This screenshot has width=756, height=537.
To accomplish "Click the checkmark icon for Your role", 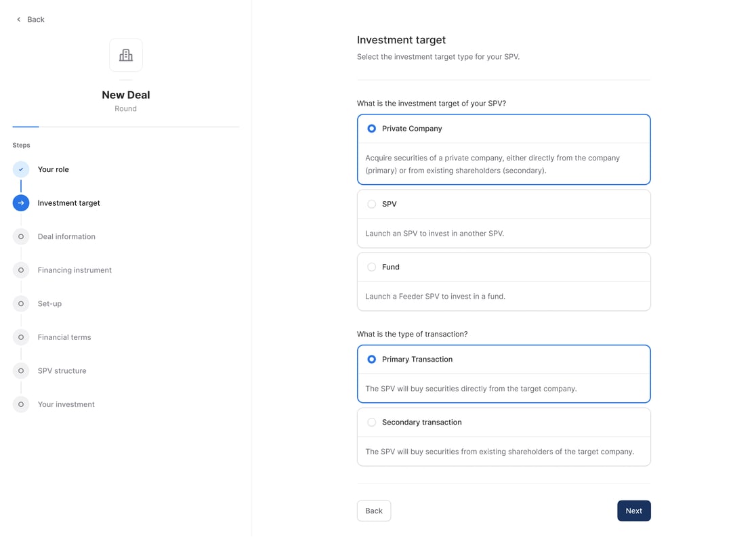I will (21, 169).
